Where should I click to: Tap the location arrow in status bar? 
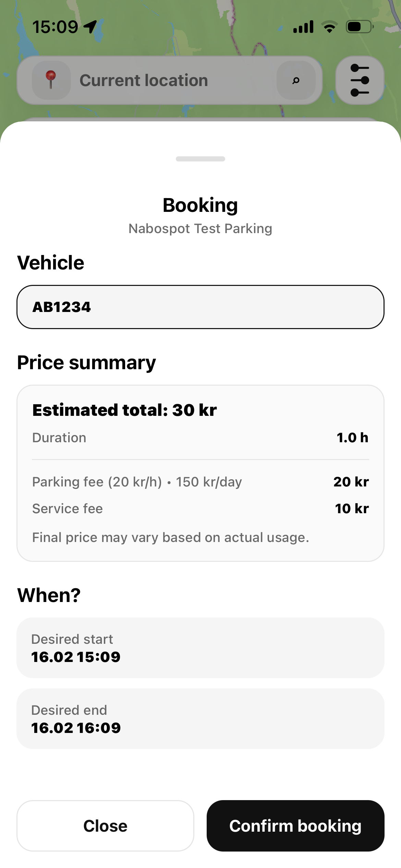pyautogui.click(x=90, y=27)
